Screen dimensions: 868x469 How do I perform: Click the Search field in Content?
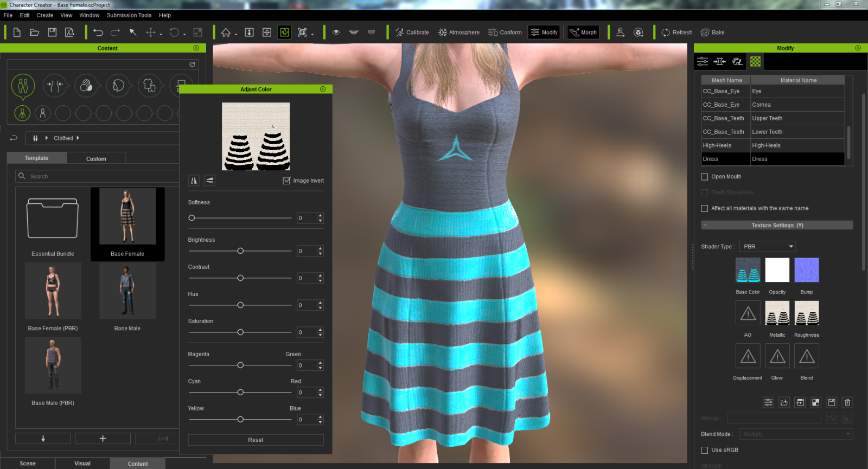(98, 176)
